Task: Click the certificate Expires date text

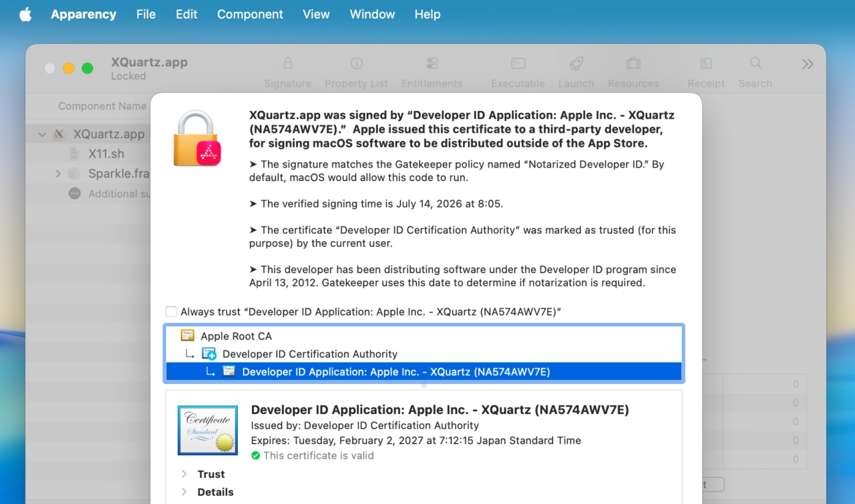Action: (416, 441)
